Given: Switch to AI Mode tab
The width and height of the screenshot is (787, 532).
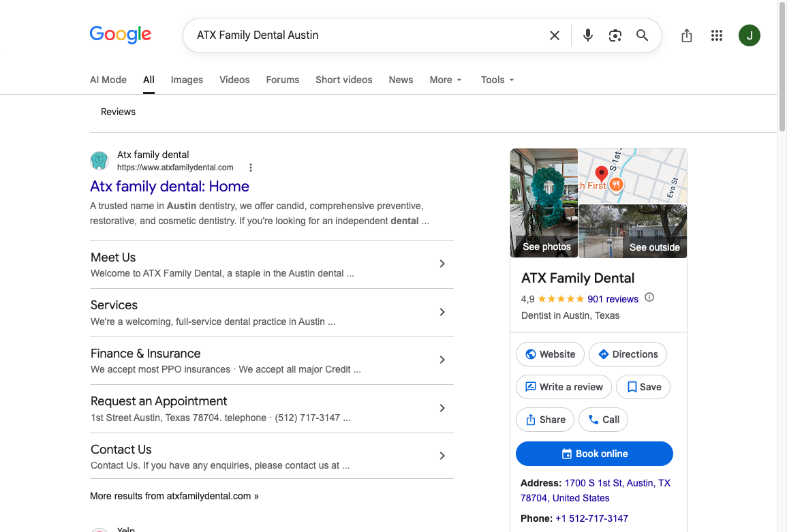Looking at the screenshot, I should pos(108,80).
